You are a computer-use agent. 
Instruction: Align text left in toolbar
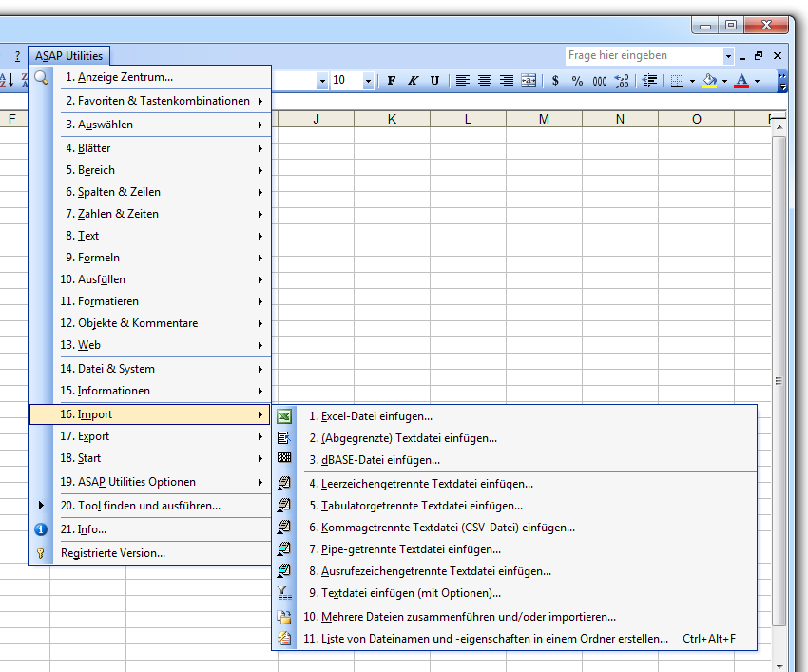(463, 81)
